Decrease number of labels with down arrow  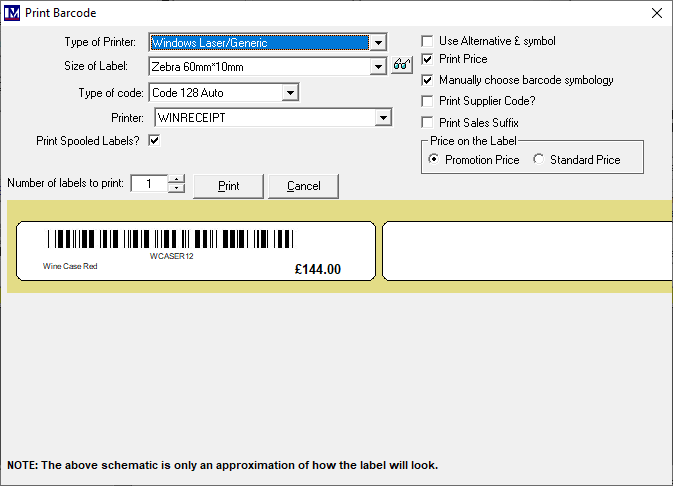[176, 188]
